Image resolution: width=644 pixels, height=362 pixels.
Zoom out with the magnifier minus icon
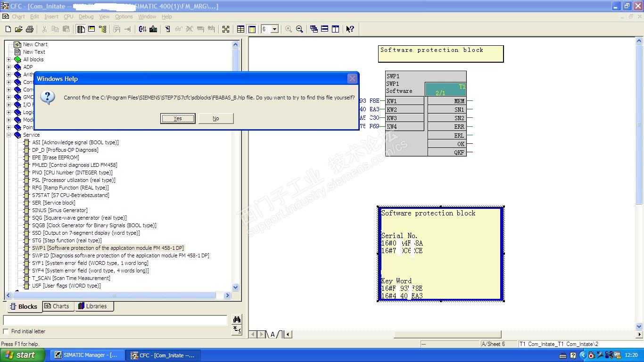click(x=299, y=29)
